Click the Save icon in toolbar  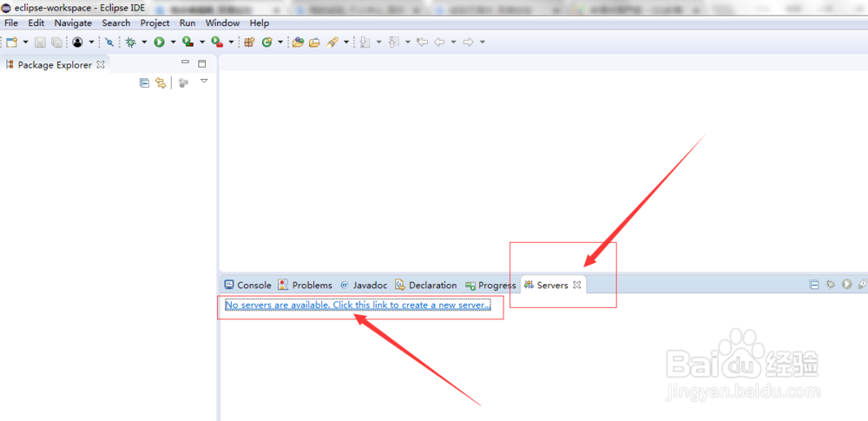tap(41, 42)
